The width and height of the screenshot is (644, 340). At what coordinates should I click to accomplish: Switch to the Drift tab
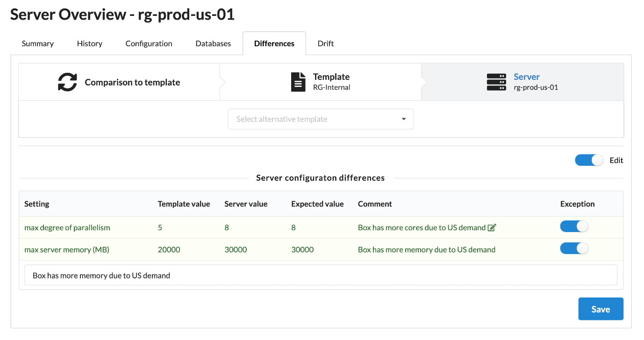[x=326, y=43]
